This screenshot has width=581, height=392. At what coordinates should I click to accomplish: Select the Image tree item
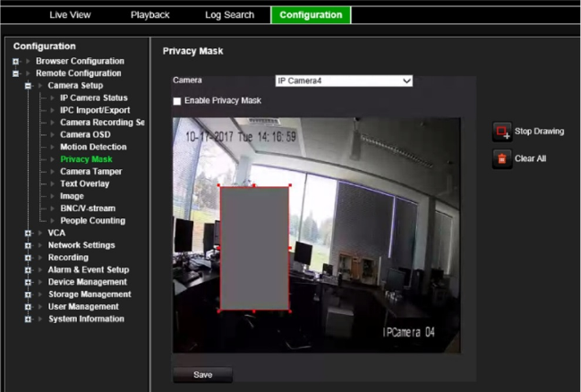pos(72,196)
